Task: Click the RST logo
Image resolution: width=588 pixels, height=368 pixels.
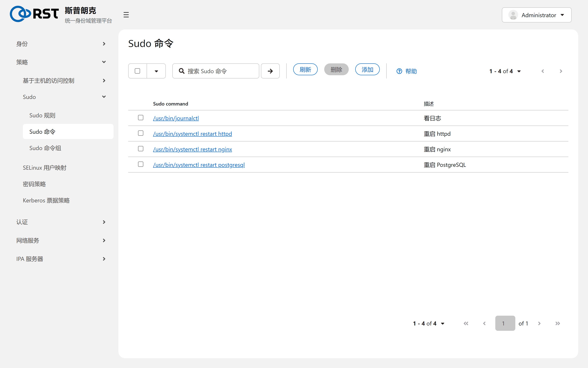Action: click(x=34, y=14)
